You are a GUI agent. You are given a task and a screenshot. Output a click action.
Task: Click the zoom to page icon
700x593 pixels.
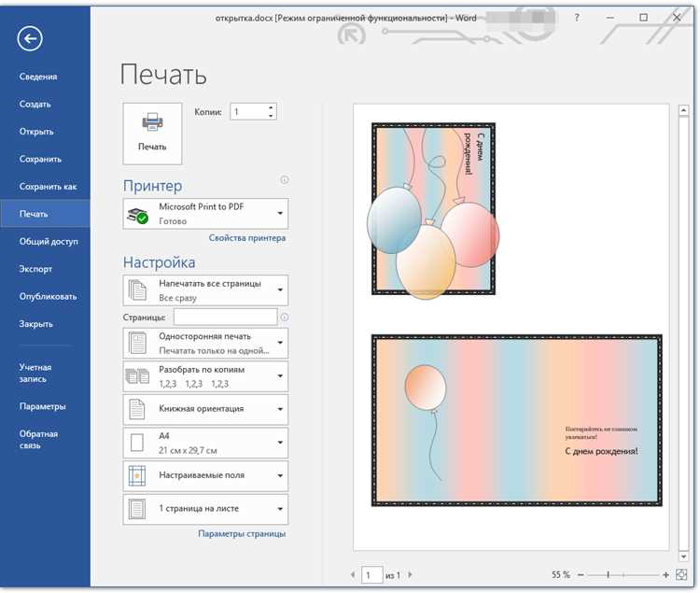tap(681, 574)
